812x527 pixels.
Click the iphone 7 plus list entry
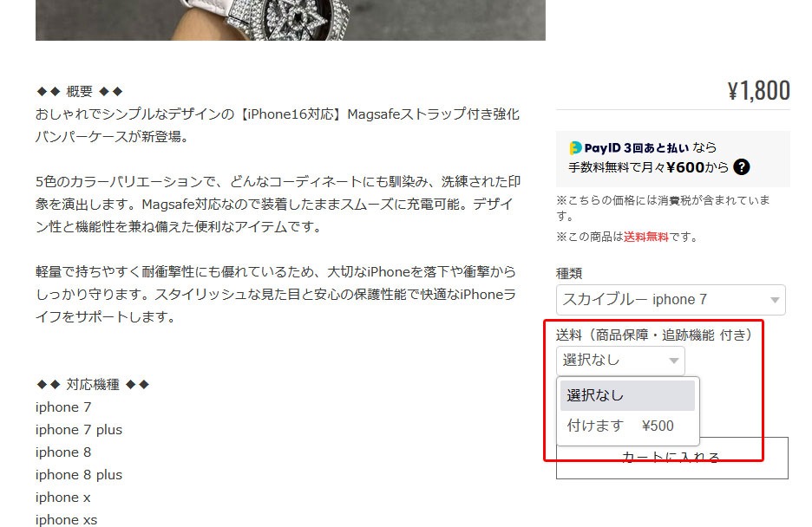[79, 430]
